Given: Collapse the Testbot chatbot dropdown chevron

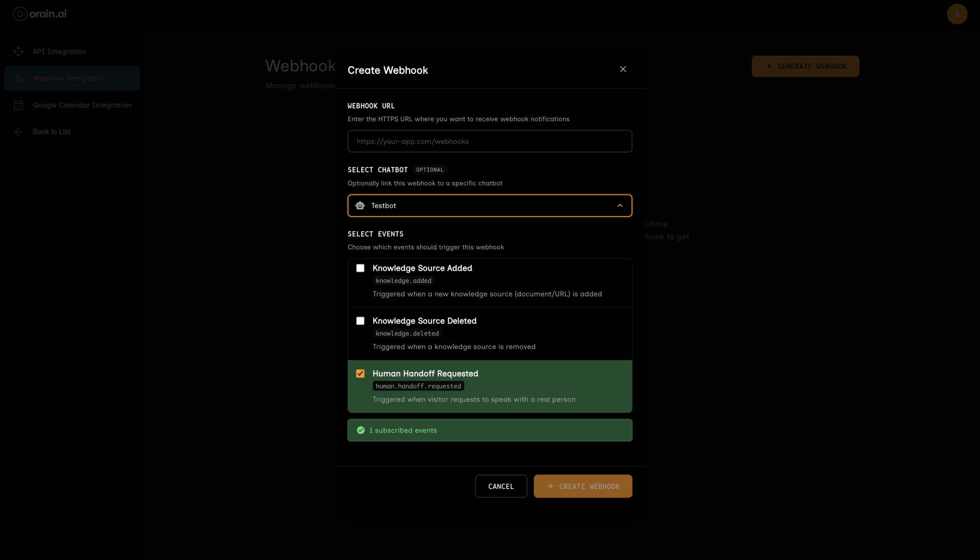Looking at the screenshot, I should [620, 206].
